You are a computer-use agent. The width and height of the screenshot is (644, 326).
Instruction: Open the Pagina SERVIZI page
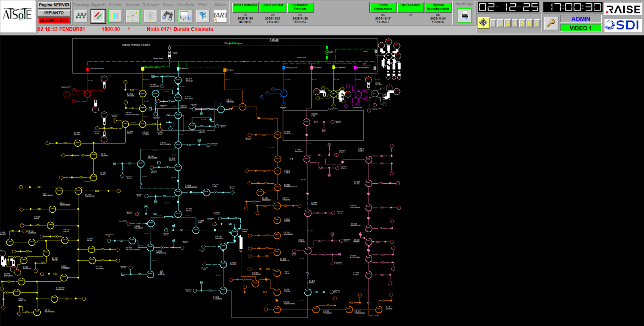[x=54, y=5]
